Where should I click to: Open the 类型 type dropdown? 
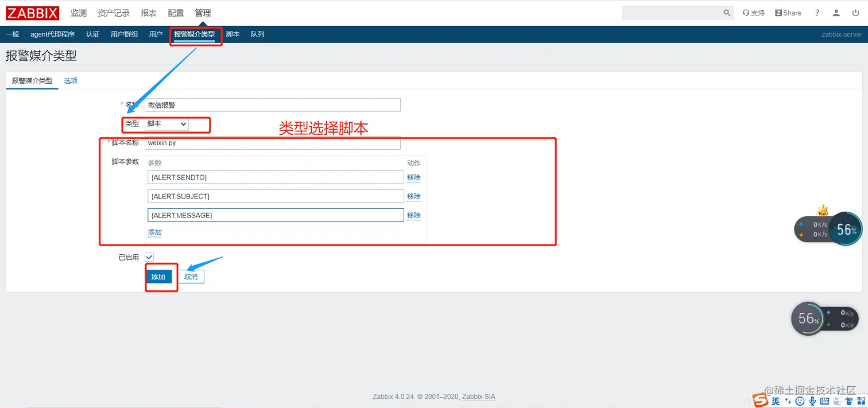[x=166, y=123]
